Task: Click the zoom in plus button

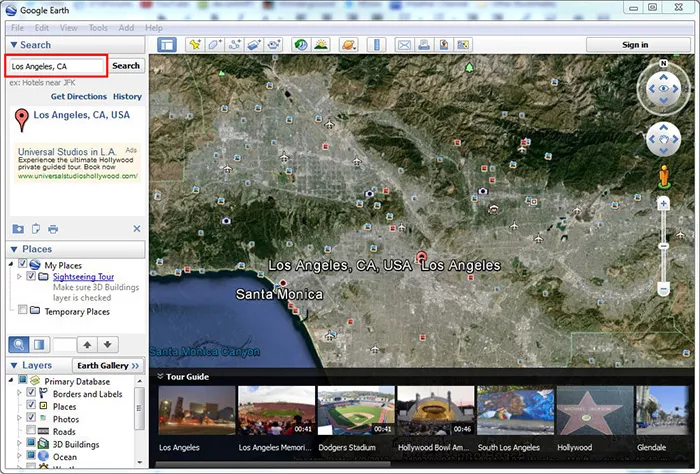Action: pyautogui.click(x=663, y=204)
